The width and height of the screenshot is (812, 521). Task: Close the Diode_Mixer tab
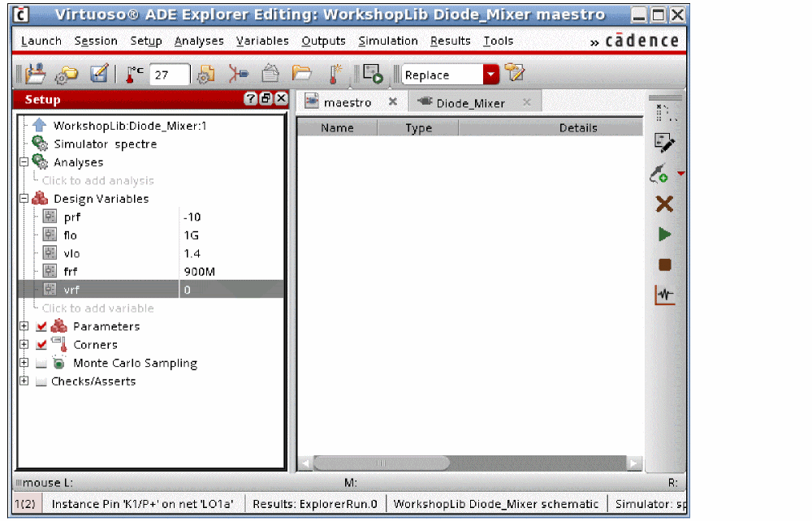[527, 102]
